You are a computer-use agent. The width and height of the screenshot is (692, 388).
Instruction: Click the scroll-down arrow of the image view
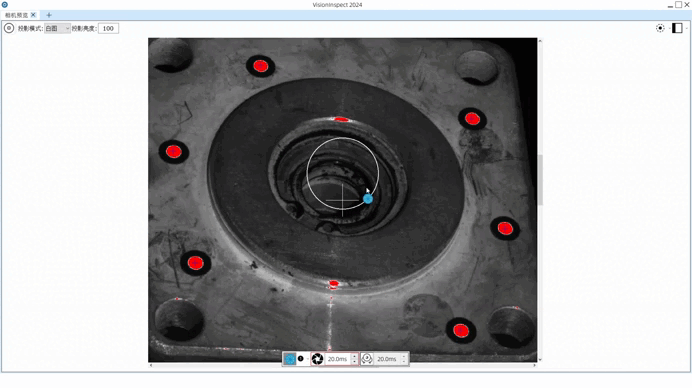[x=540, y=360]
